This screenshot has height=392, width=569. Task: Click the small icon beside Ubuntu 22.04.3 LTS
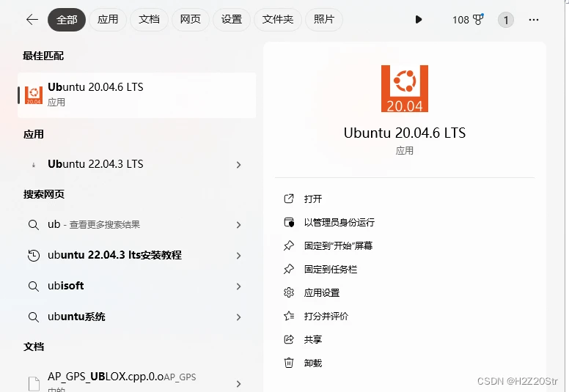pos(34,165)
